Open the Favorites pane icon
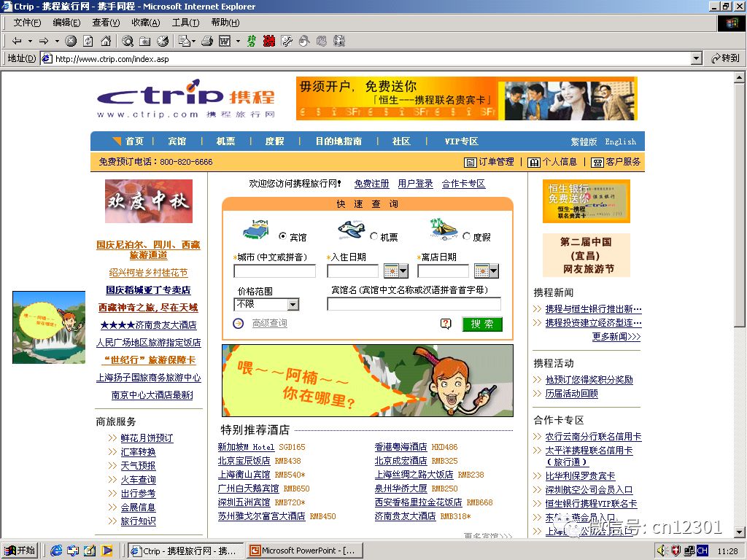Image resolution: width=747 pixels, height=560 pixels. pos(145,42)
